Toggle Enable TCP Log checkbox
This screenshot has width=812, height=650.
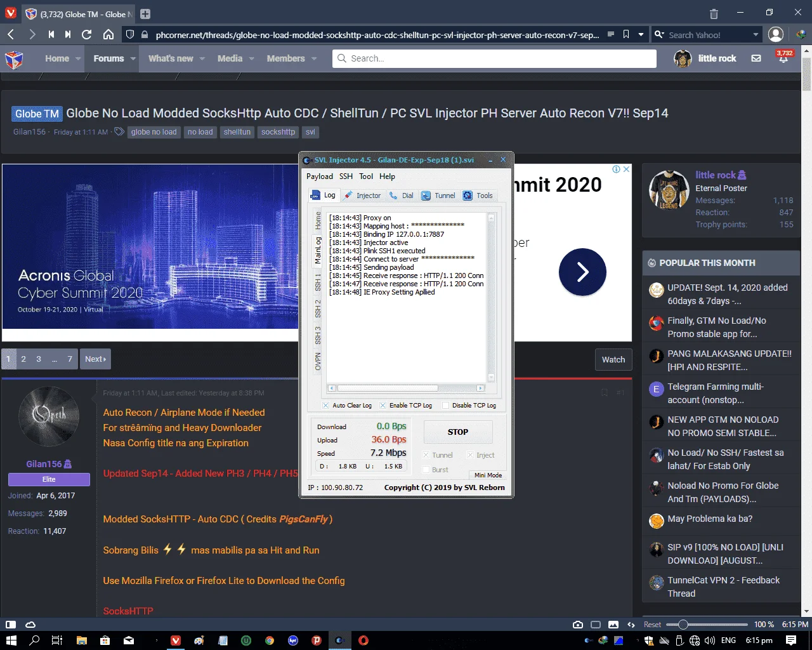tap(383, 406)
